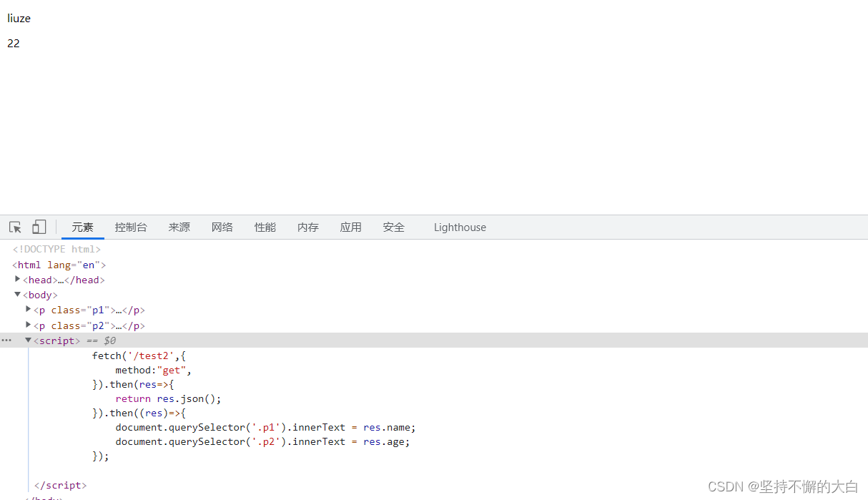
Task: Click the "22" paragraph on the page
Action: pyautogui.click(x=14, y=44)
